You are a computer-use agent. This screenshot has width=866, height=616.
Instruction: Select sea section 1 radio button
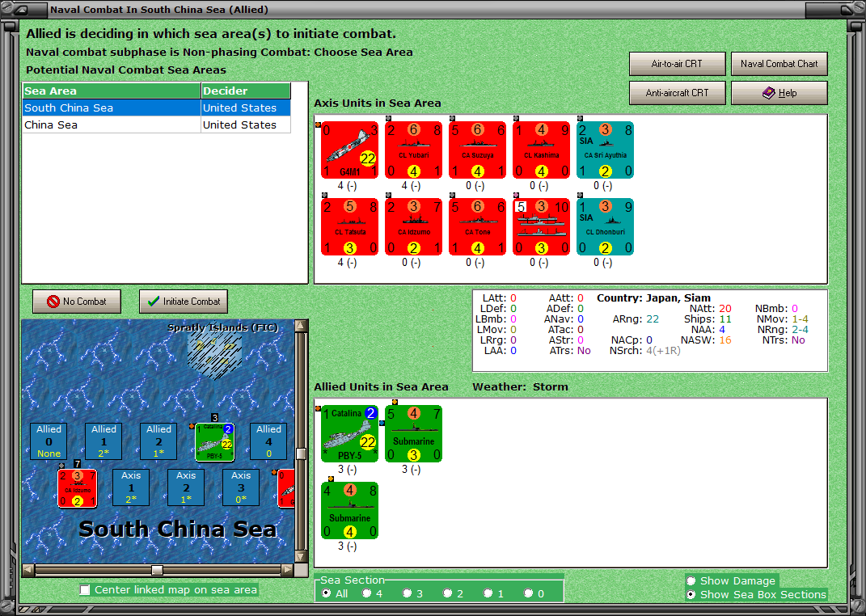[x=488, y=593]
